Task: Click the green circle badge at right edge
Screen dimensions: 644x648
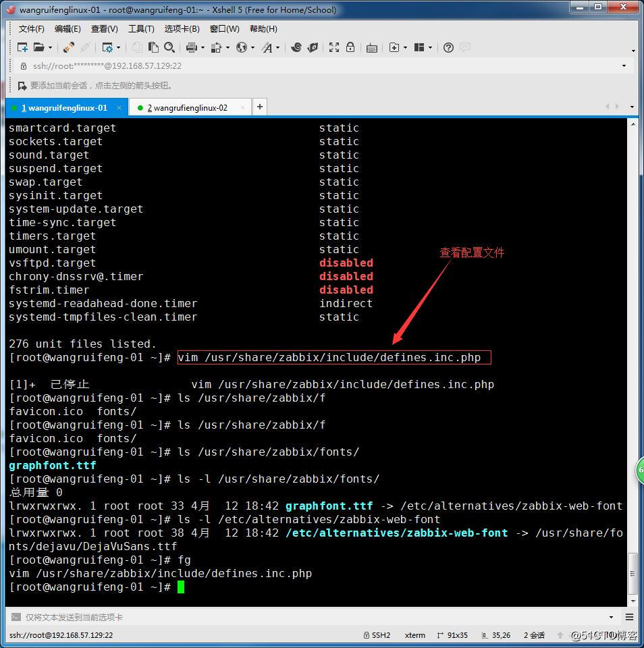Action: pos(640,470)
